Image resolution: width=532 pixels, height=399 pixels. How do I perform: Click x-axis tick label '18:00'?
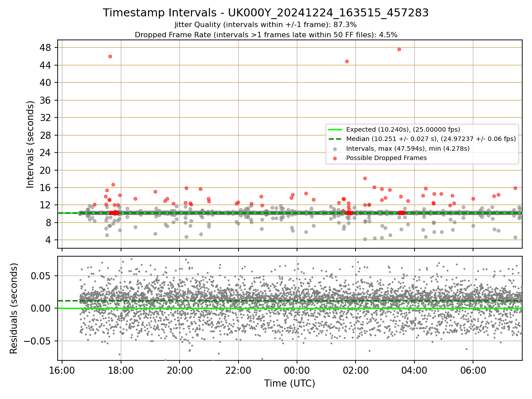coord(121,370)
